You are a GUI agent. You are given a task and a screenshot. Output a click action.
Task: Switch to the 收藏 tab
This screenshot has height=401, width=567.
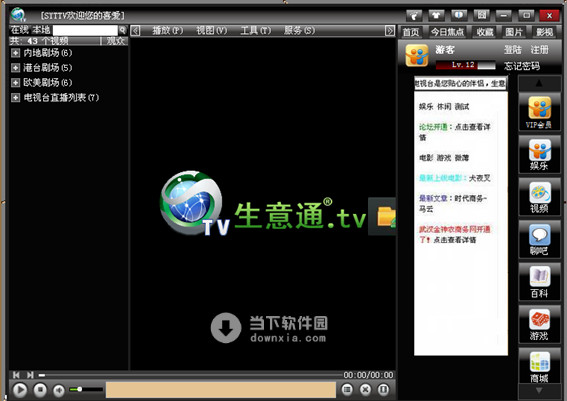tap(485, 32)
